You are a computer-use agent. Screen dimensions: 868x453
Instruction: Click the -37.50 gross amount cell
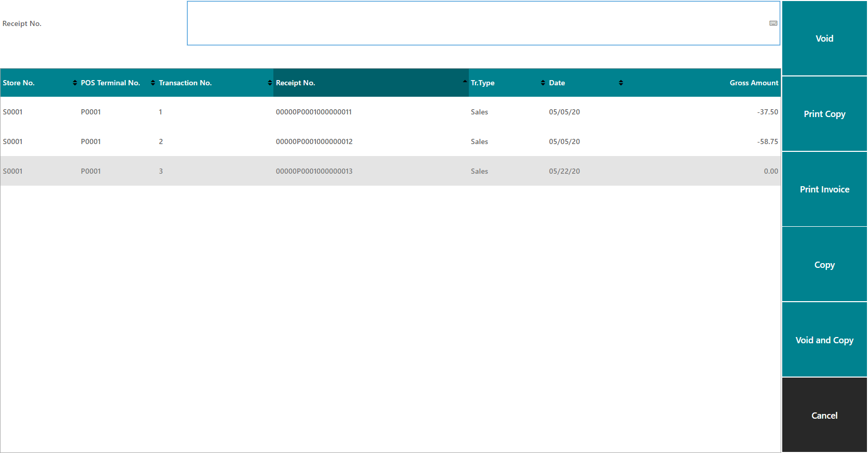767,112
